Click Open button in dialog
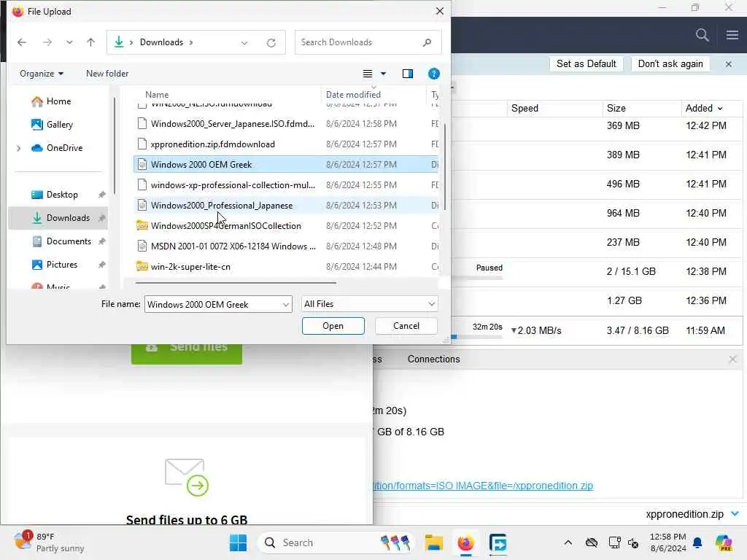Screen dimensions: 747x560 pyautogui.click(x=333, y=326)
